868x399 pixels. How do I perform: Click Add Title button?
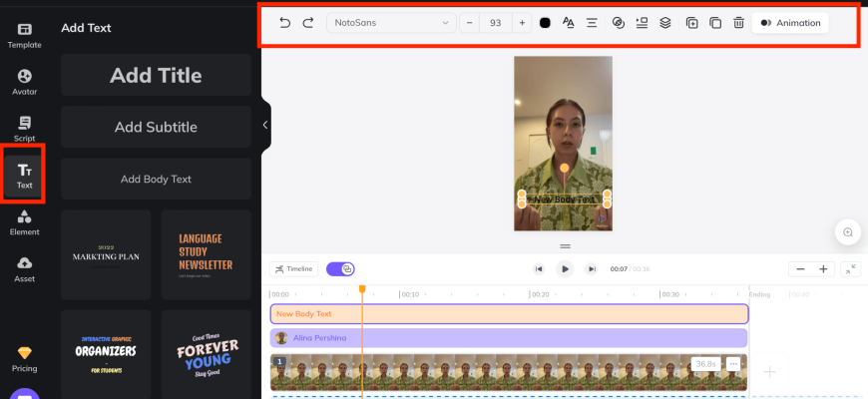(x=156, y=75)
